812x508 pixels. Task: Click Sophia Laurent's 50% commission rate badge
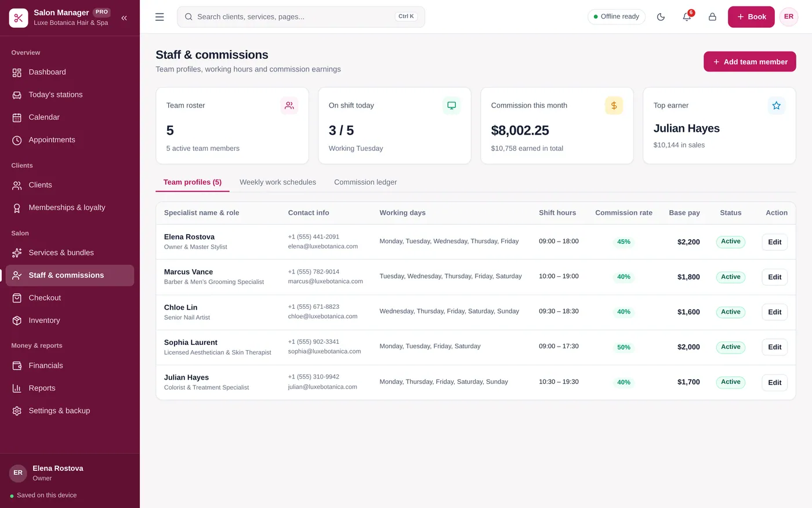[623, 347]
